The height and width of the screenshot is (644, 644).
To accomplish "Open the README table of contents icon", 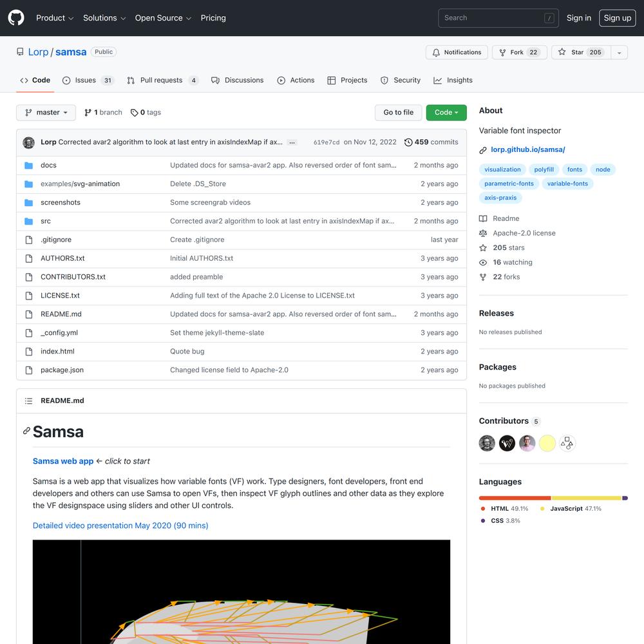I will pos(28,401).
